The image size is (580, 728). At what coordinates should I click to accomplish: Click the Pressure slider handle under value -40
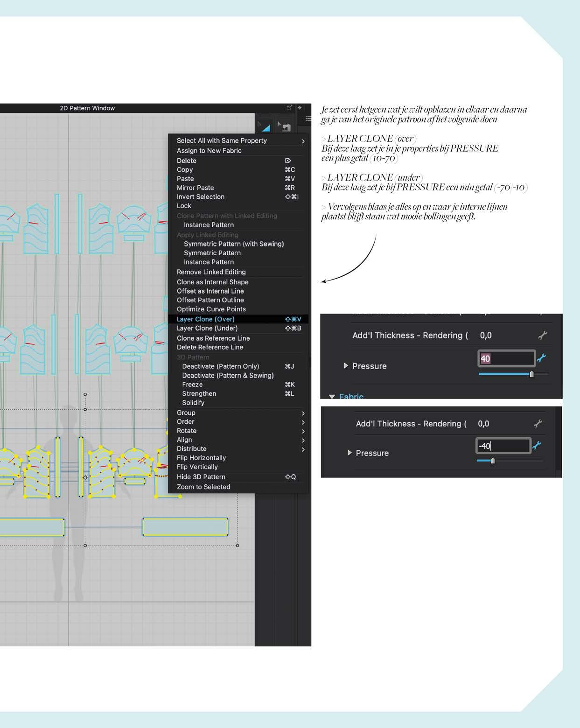pyautogui.click(x=493, y=461)
